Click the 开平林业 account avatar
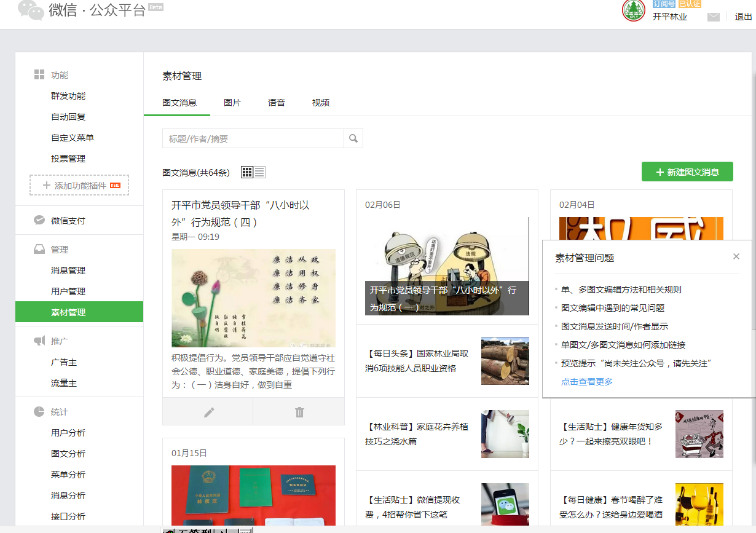The image size is (756, 533). coord(634,10)
